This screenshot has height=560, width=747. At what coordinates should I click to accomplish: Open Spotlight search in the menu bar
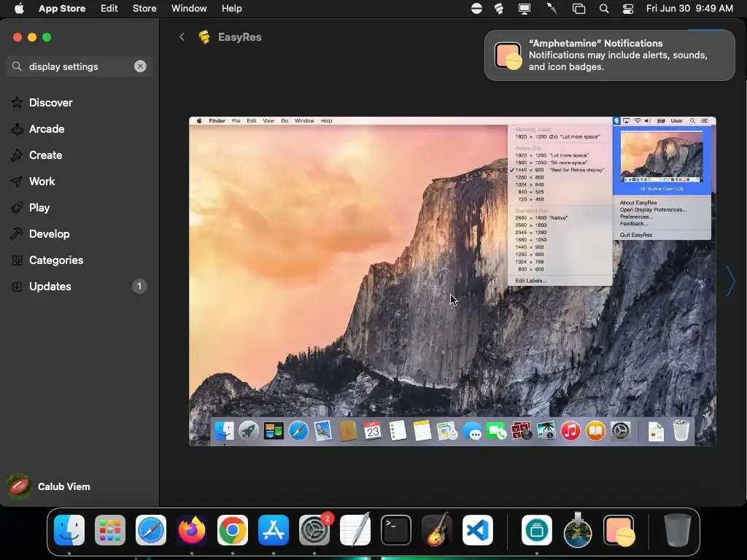[604, 8]
